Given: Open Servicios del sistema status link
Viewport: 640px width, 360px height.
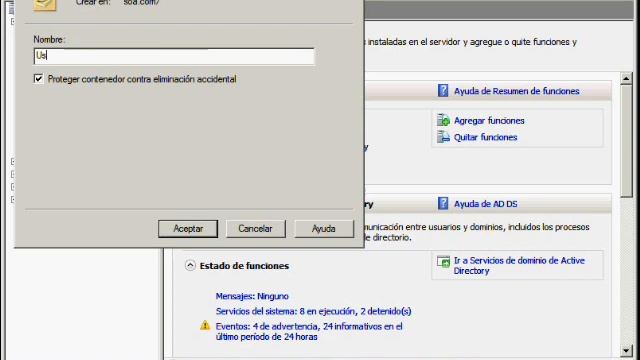Looking at the screenshot, I should (313, 311).
